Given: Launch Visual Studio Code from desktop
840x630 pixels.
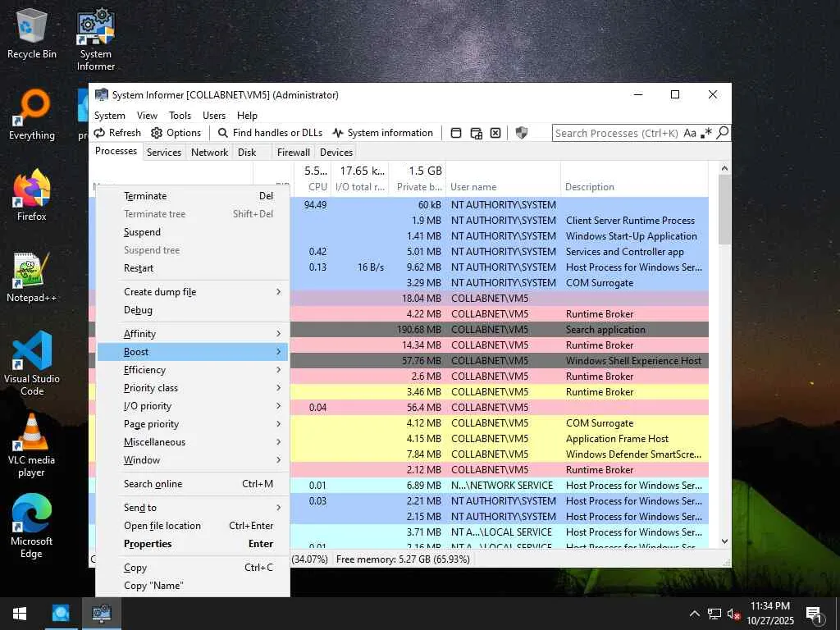Looking at the screenshot, I should click(32, 363).
